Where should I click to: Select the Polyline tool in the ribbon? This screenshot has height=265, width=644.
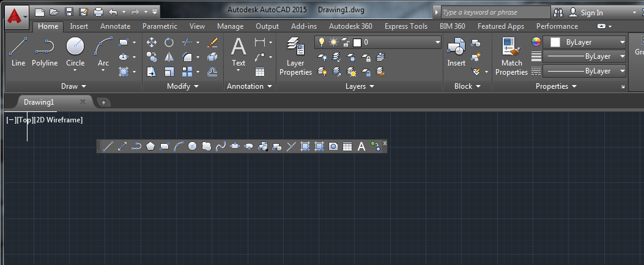coord(45,52)
